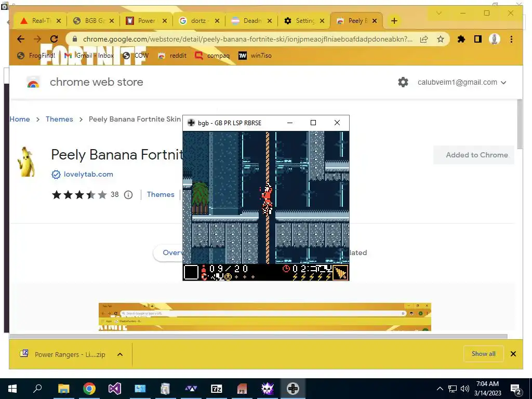Open the compaq bookmark

pyautogui.click(x=212, y=56)
